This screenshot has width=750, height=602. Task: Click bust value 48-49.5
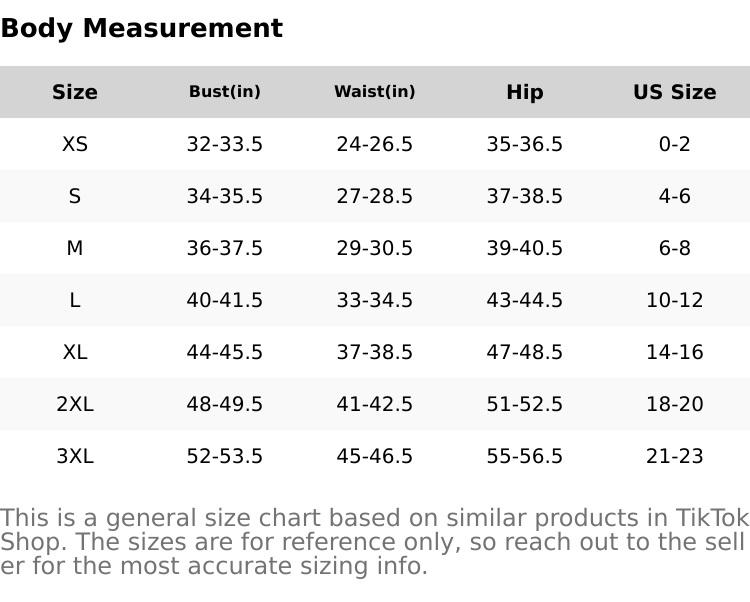coord(225,404)
